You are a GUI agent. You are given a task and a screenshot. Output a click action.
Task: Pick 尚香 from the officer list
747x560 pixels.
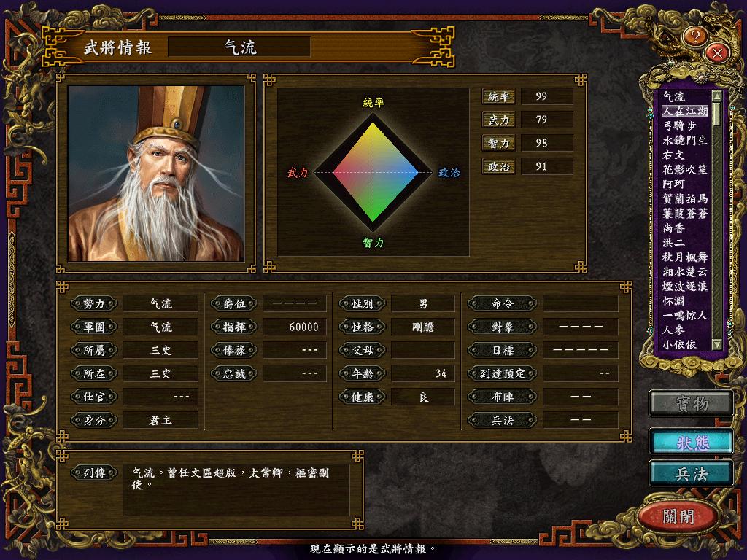point(673,228)
